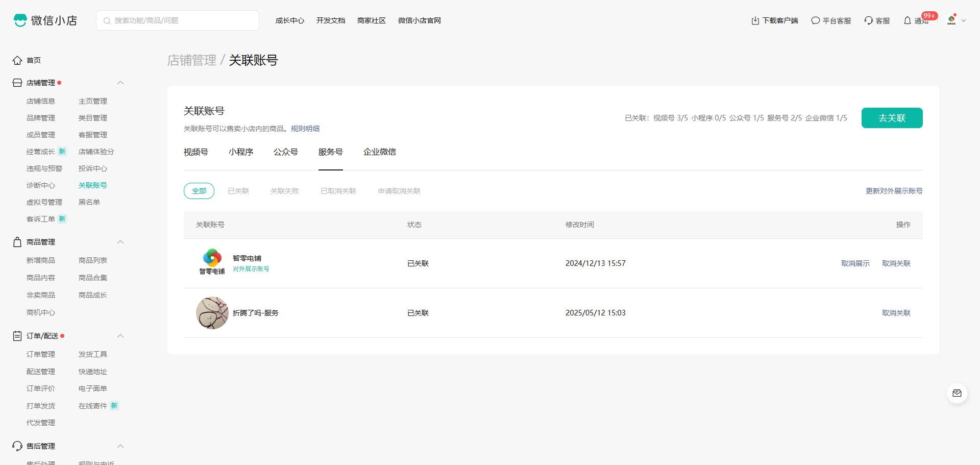980x465 pixels.
Task: Filter list by 申请取消关联
Action: (x=399, y=191)
